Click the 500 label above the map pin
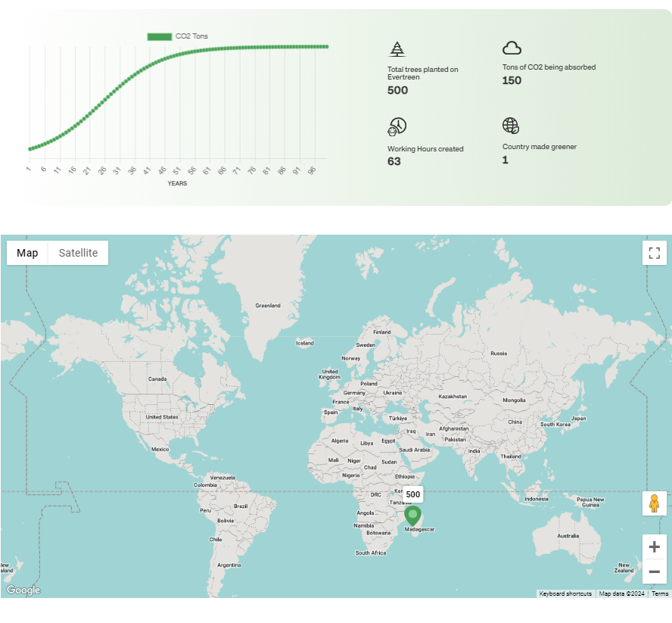672x623 pixels. tap(412, 494)
